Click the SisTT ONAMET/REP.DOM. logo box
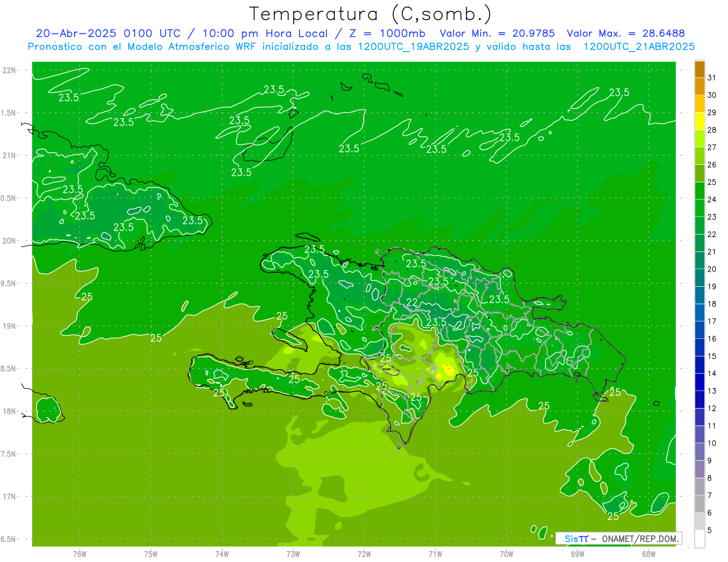728x562 pixels. tap(619, 538)
